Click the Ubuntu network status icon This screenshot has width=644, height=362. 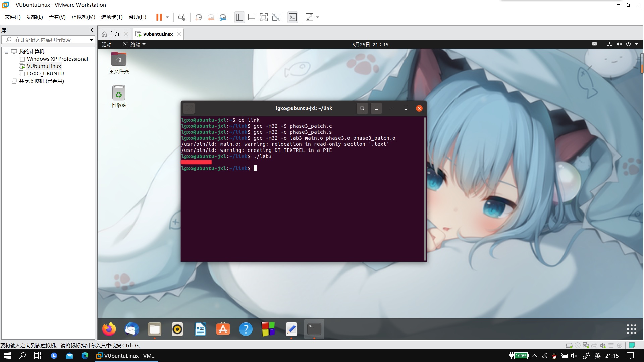[609, 44]
